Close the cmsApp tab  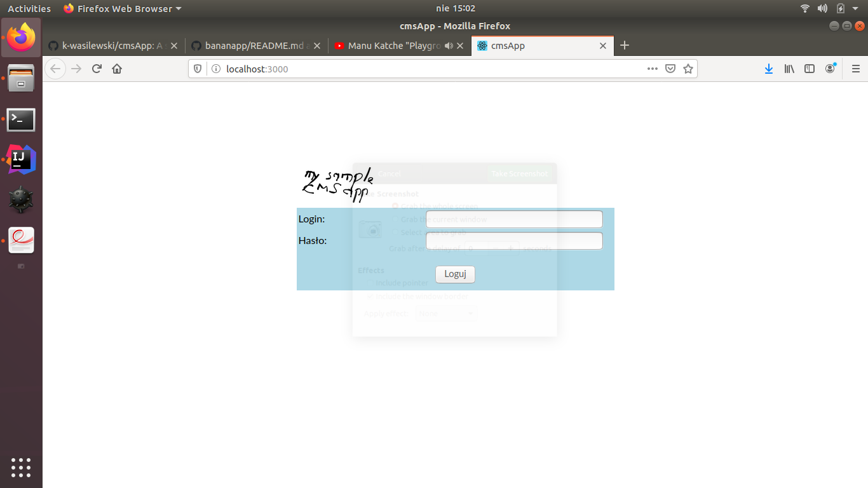point(603,46)
